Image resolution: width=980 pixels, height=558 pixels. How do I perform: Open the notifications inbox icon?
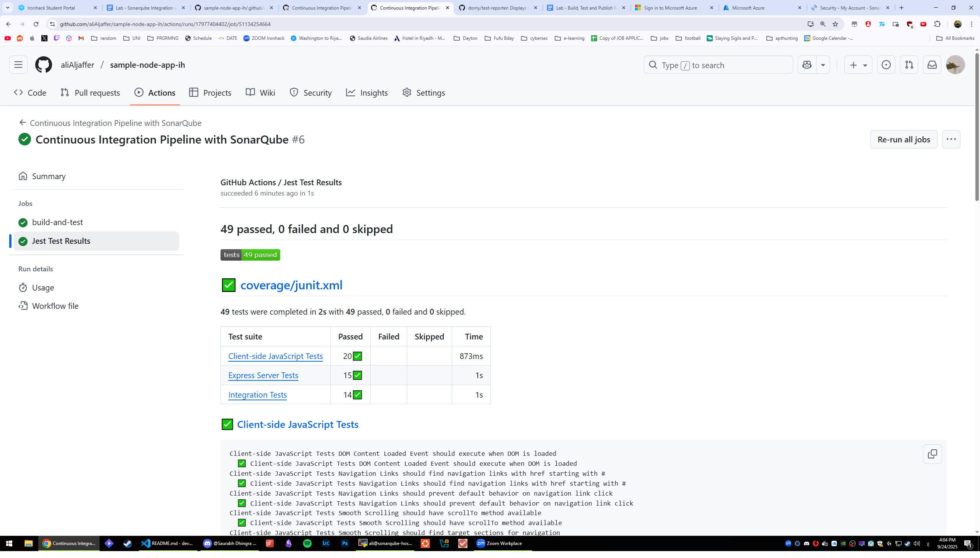[x=931, y=64]
